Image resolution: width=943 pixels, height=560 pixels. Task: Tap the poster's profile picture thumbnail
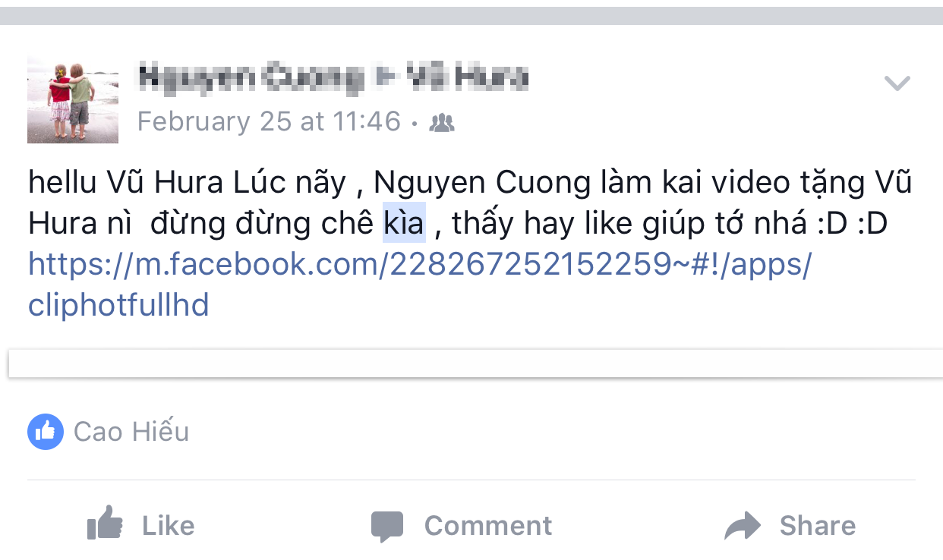click(73, 100)
